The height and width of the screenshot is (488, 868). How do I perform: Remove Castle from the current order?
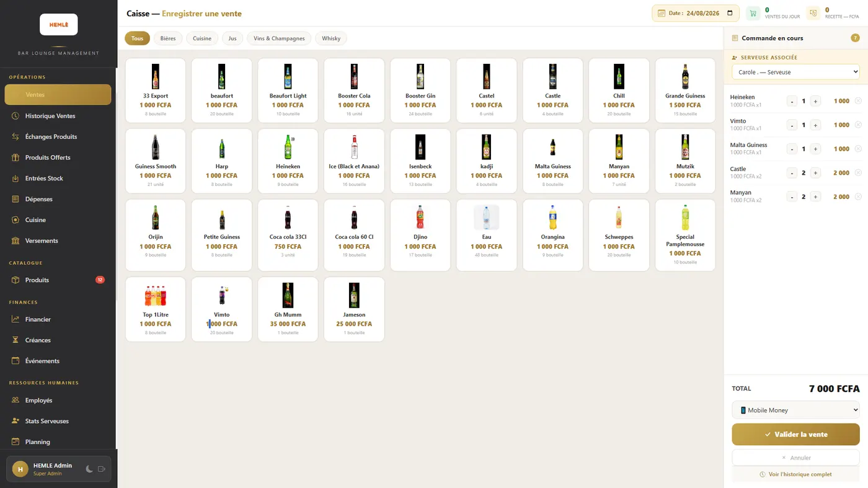858,173
